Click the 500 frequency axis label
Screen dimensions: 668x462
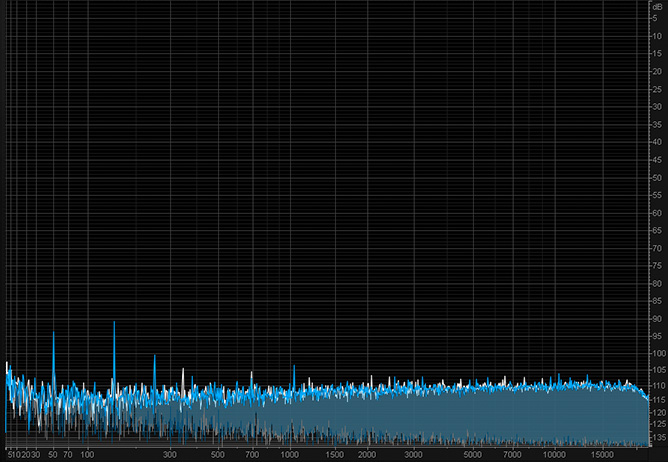pos(218,454)
